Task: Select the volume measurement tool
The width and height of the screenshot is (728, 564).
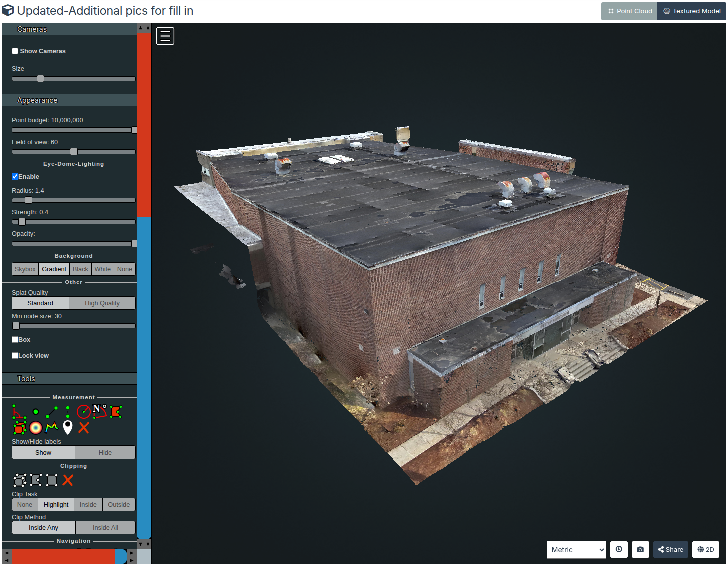Action: click(19, 428)
